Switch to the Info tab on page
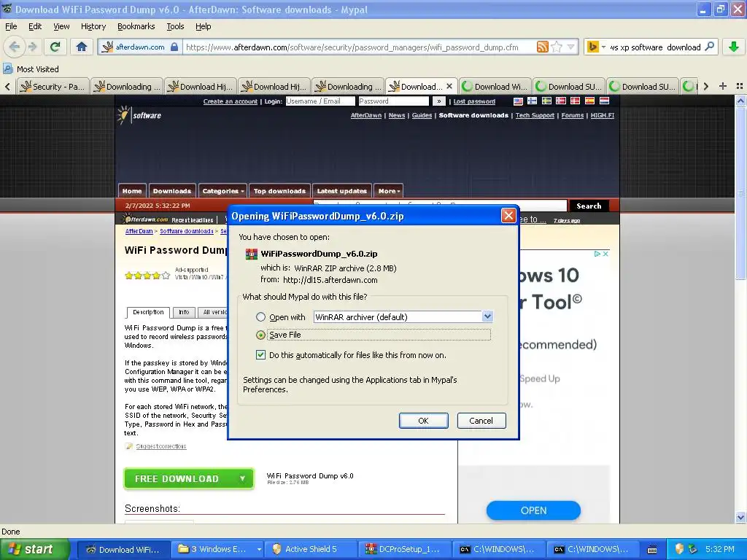This screenshot has width=747, height=560. tap(184, 312)
